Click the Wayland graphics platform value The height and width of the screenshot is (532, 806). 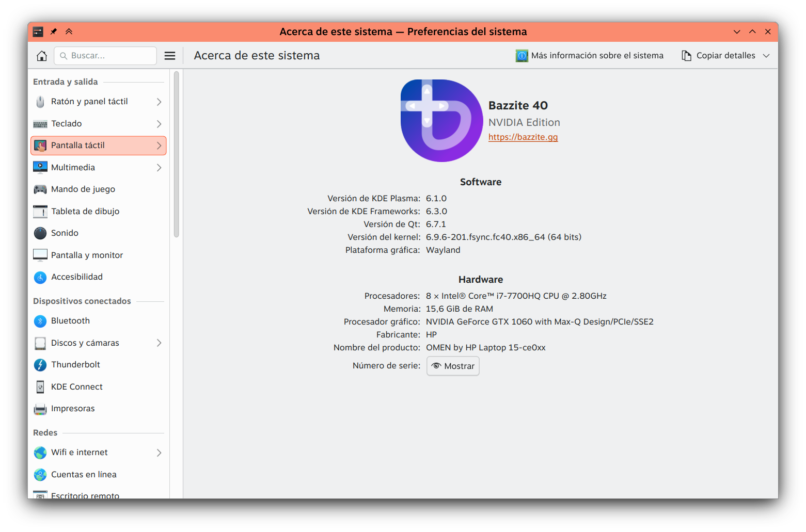(443, 250)
